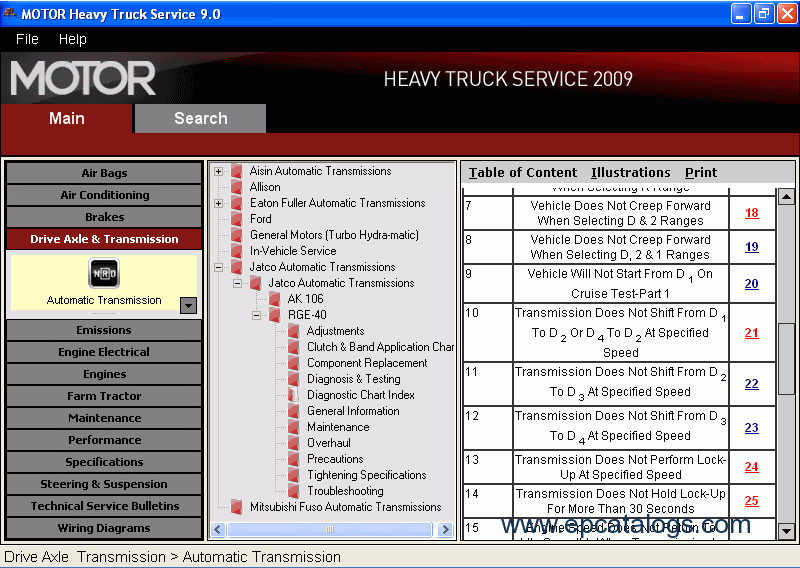Select the Drive Axle & Transmission category
The image size is (800, 568).
pyautogui.click(x=104, y=239)
